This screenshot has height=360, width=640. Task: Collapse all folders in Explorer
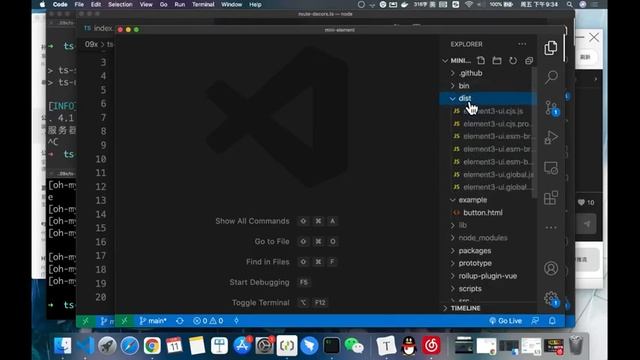pos(529,60)
